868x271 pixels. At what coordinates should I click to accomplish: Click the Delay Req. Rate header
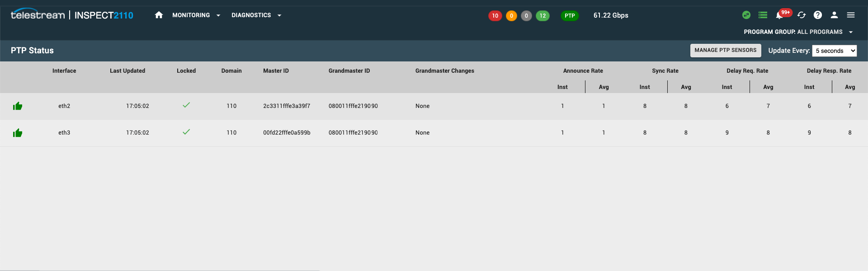tap(747, 71)
